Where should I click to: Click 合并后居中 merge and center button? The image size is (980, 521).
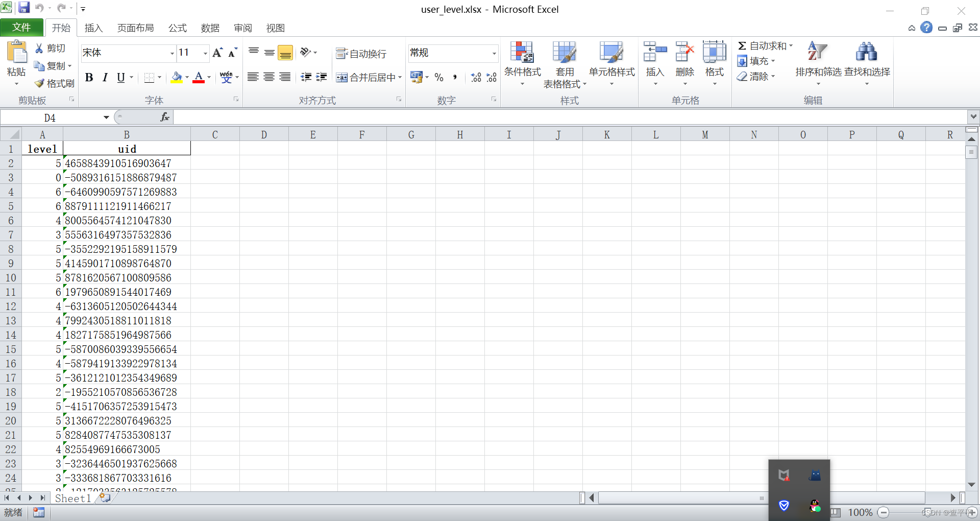(x=365, y=77)
